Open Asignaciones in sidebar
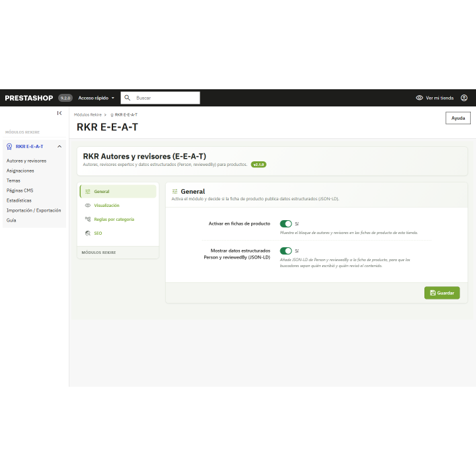 click(x=20, y=171)
